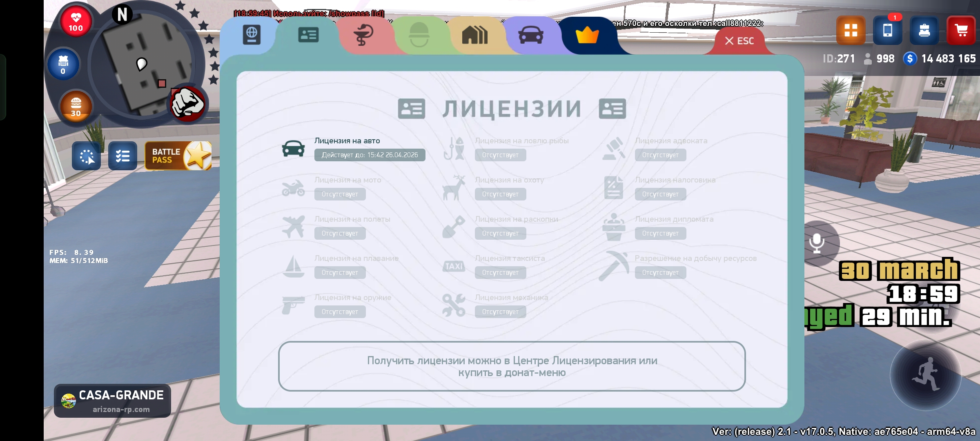Toggle the microphone voice chat button

pos(817,243)
